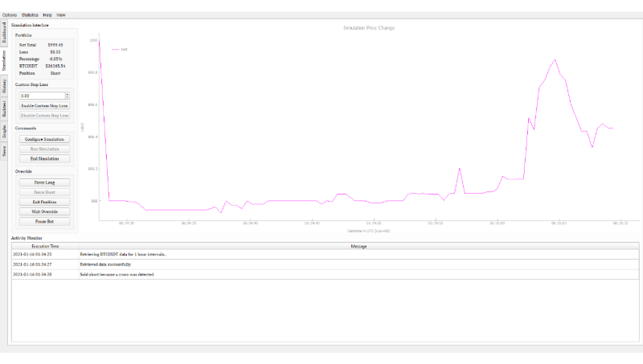Click the Custom Stop Loss value field
643x364 pixels.
coord(43,96)
